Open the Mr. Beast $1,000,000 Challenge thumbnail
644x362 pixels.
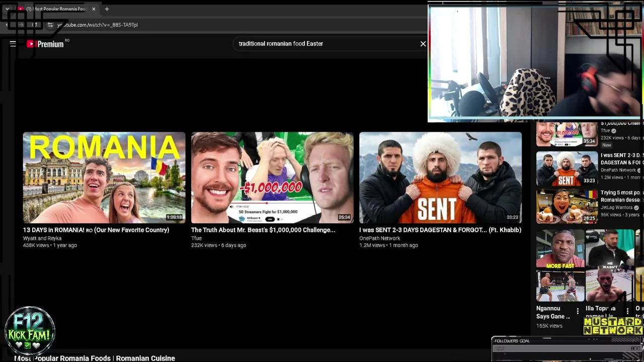click(x=272, y=177)
